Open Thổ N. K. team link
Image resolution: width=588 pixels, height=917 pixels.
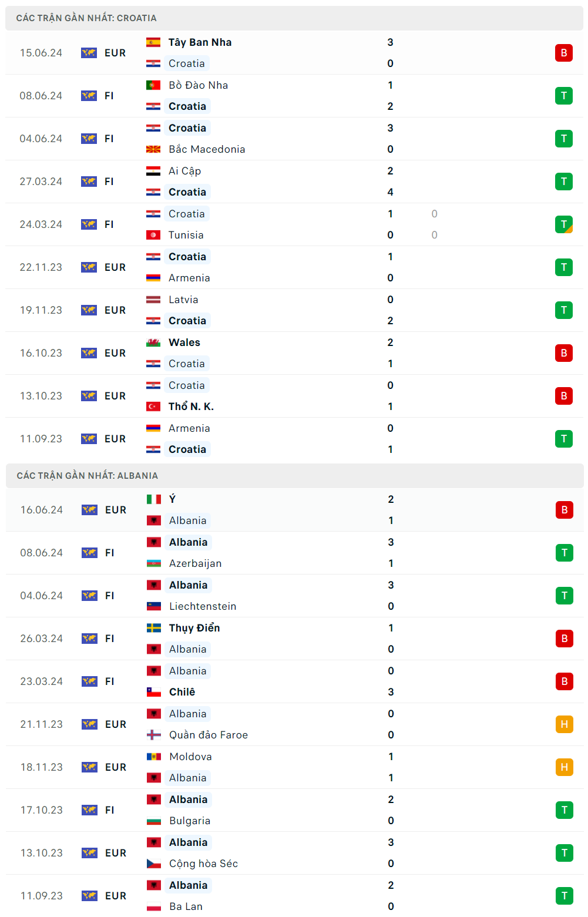[x=191, y=407]
